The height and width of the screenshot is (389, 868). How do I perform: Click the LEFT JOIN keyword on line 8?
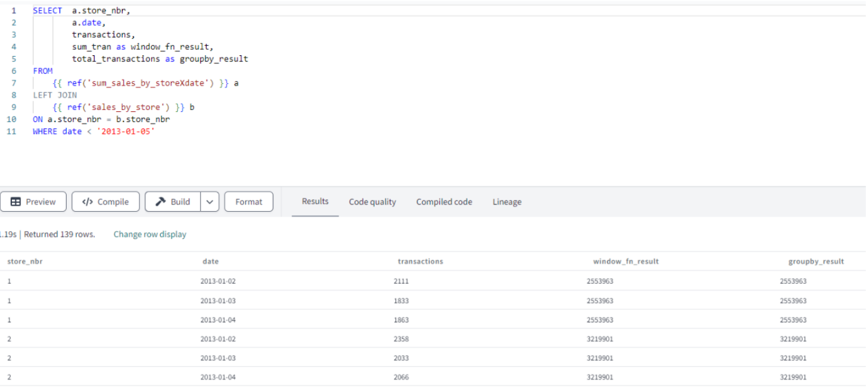point(55,95)
